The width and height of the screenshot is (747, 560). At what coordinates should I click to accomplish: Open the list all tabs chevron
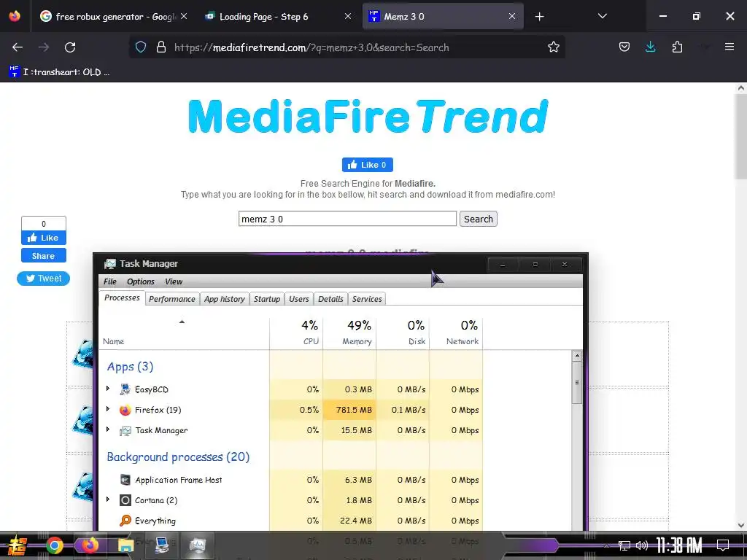tap(602, 16)
